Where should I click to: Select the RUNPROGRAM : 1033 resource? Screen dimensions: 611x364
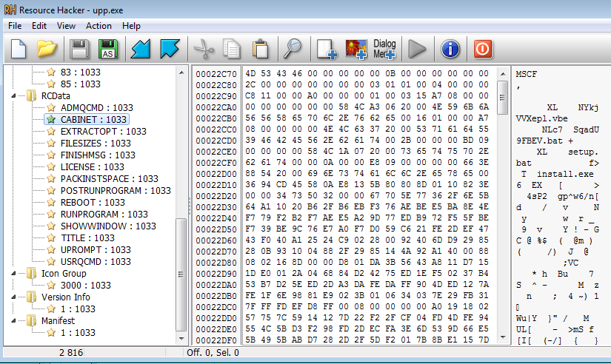coord(93,214)
